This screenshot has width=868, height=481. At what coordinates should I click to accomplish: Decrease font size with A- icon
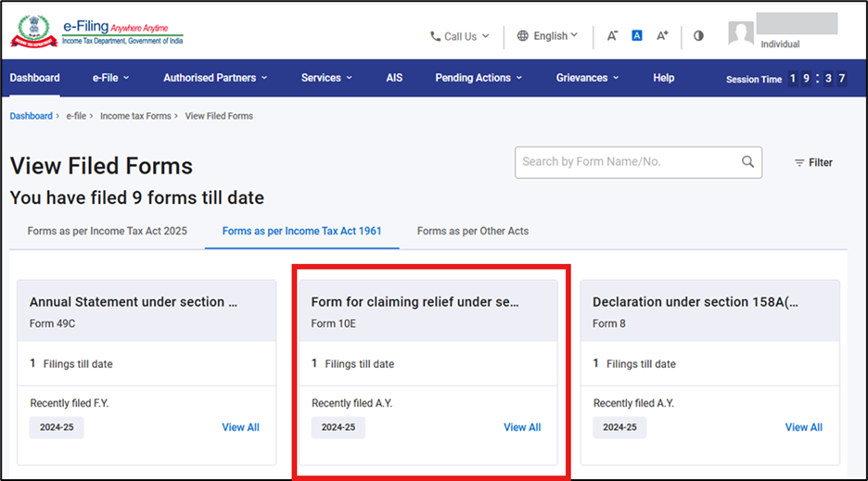point(612,35)
